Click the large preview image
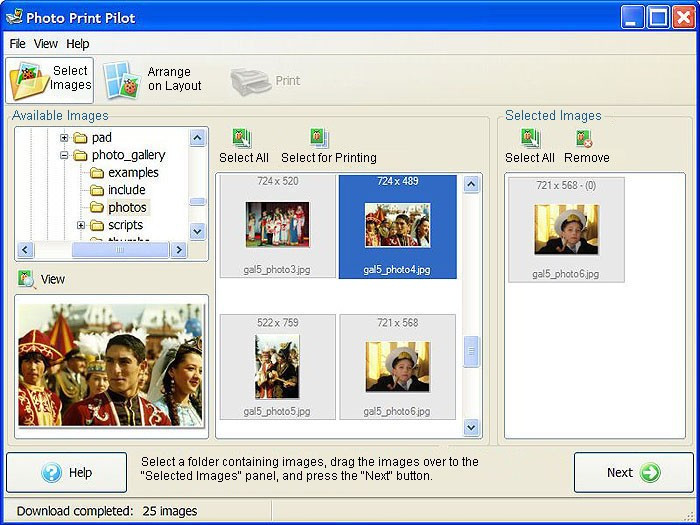 point(111,365)
